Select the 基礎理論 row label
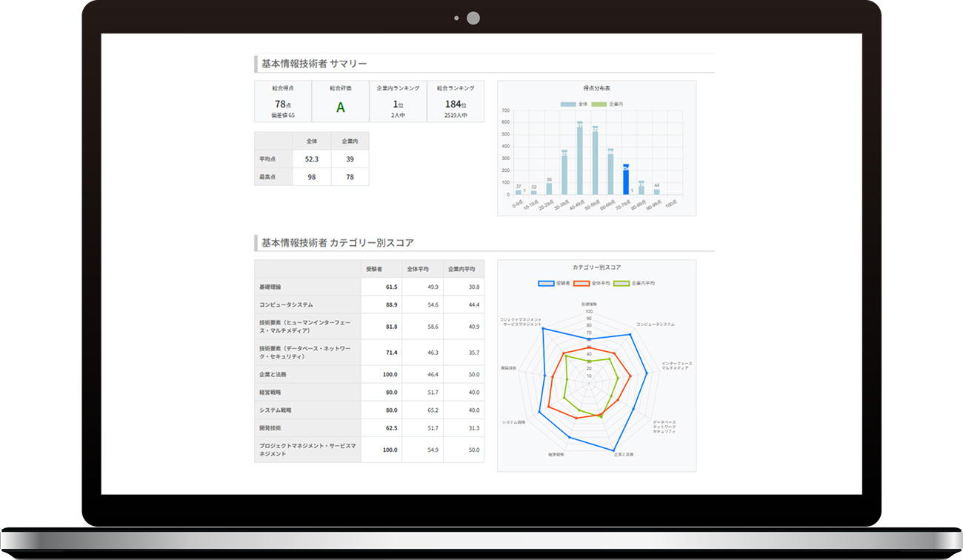The height and width of the screenshot is (560, 963). pyautogui.click(x=270, y=287)
